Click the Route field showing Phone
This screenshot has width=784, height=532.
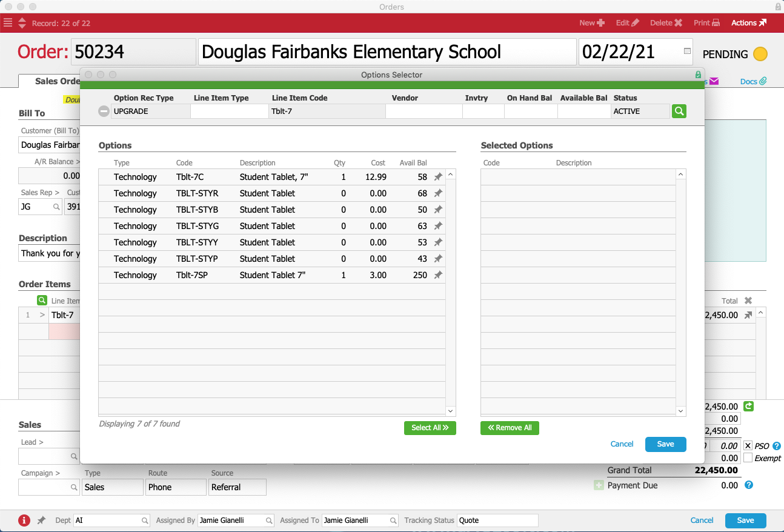click(x=176, y=487)
